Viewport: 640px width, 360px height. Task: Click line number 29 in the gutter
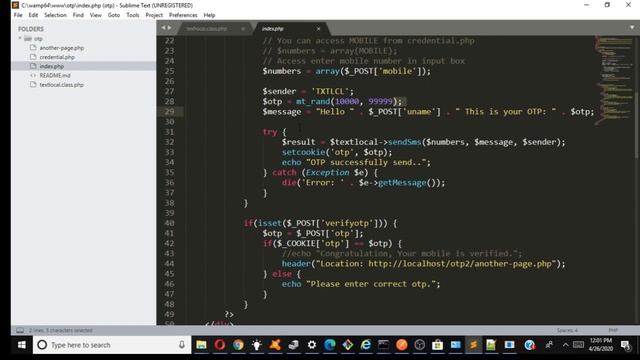(x=169, y=111)
